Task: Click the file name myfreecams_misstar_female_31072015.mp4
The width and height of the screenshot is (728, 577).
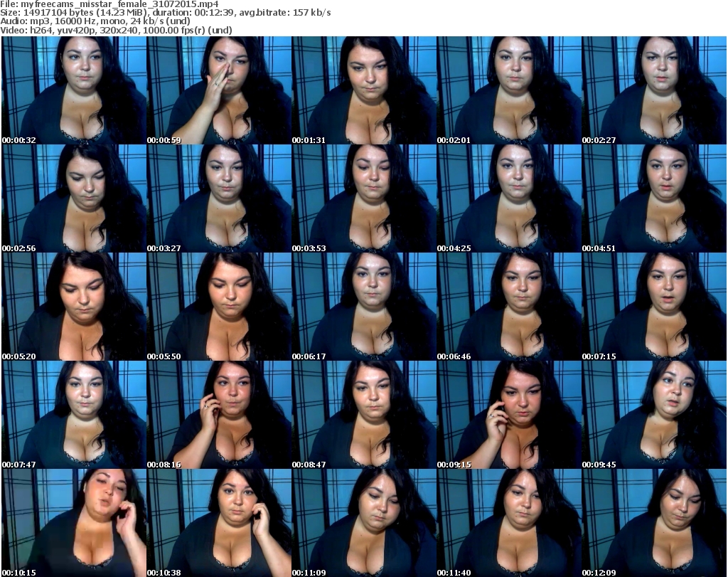Action: click(119, 4)
